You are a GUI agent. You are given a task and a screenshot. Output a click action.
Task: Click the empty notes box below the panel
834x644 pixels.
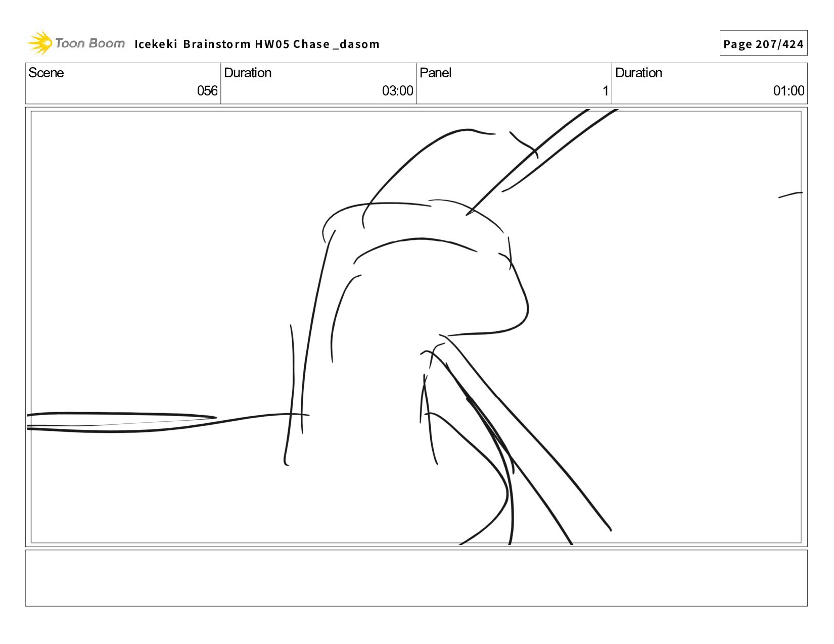pyautogui.click(x=416, y=578)
